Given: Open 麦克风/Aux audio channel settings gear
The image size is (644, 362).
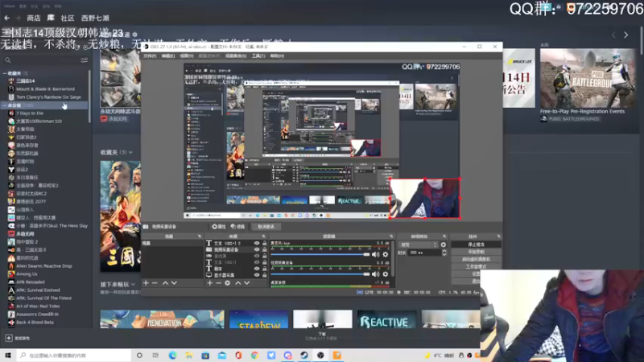Looking at the screenshot, I should 386,254.
